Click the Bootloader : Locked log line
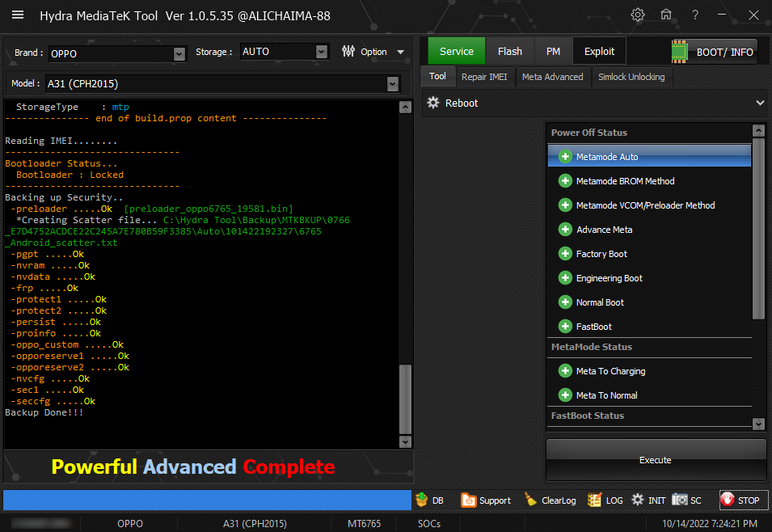 [x=70, y=175]
